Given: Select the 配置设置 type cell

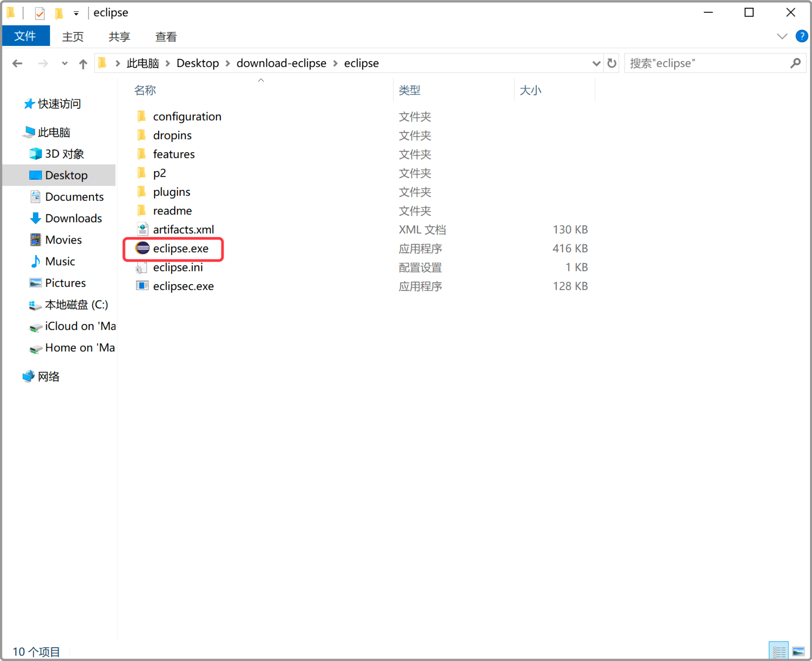Looking at the screenshot, I should [420, 267].
